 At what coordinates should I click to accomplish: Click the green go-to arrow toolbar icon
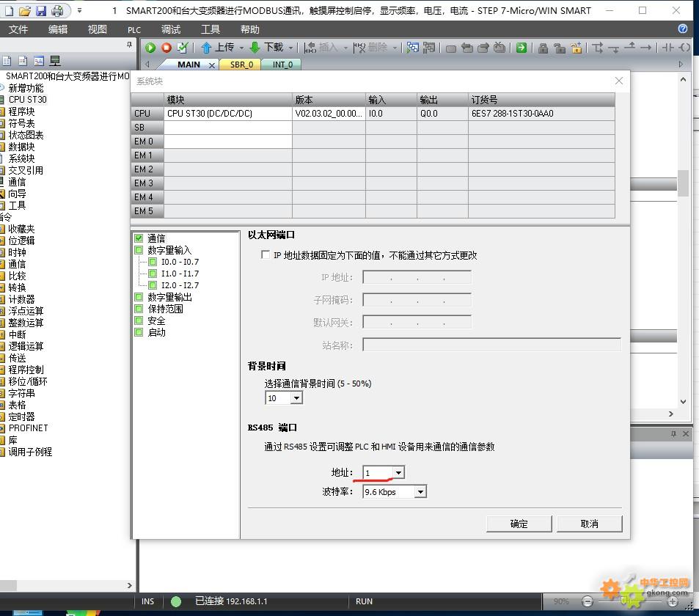click(x=521, y=48)
